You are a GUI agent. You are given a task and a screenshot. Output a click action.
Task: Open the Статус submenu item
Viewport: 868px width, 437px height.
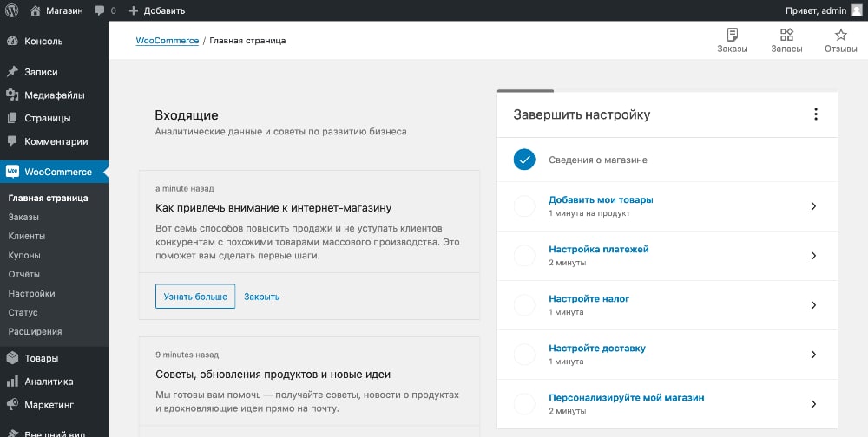(23, 312)
